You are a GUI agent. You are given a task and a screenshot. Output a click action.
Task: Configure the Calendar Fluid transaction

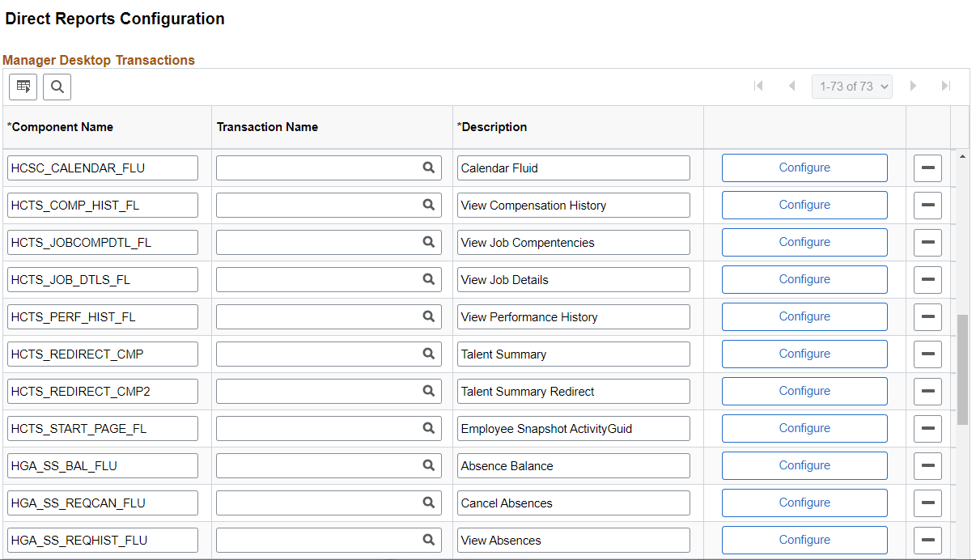[x=804, y=168]
